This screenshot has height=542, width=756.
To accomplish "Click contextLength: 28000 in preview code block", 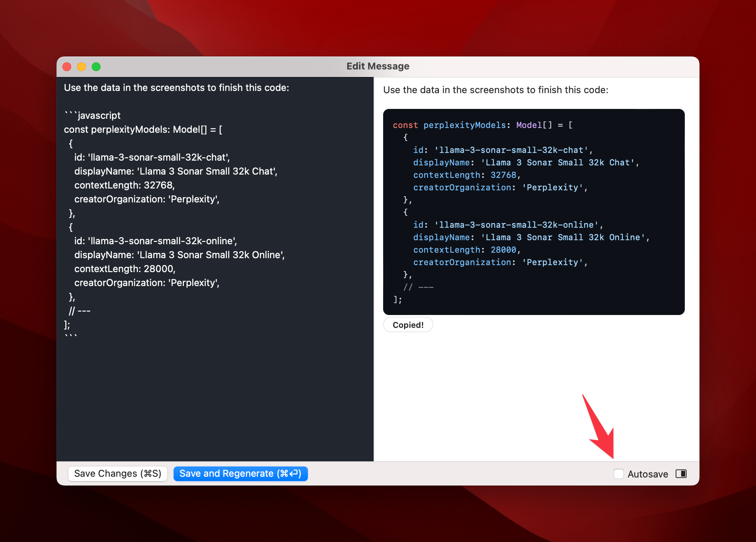I will point(467,250).
